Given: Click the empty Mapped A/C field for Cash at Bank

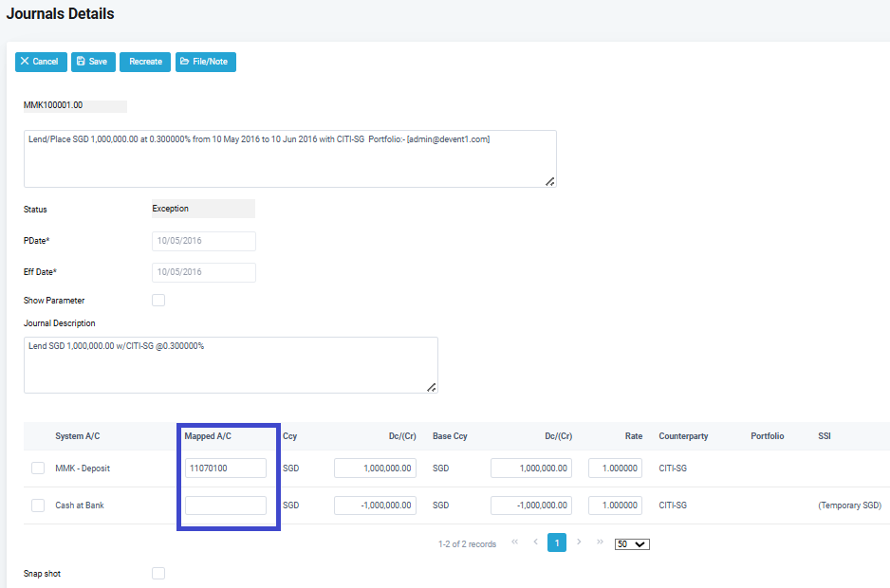Looking at the screenshot, I should (x=226, y=505).
